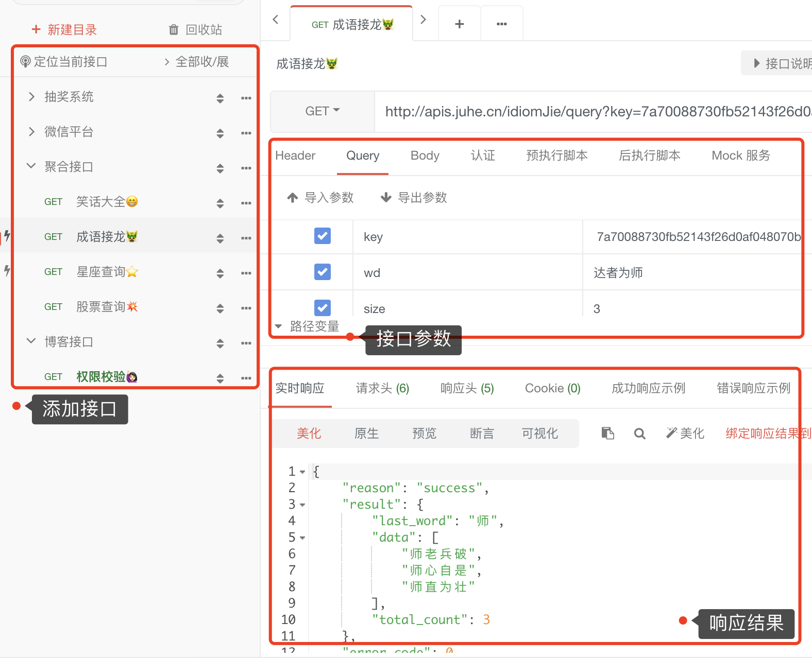
Task: Click the plus icon for 新建目录
Action: coord(36,29)
